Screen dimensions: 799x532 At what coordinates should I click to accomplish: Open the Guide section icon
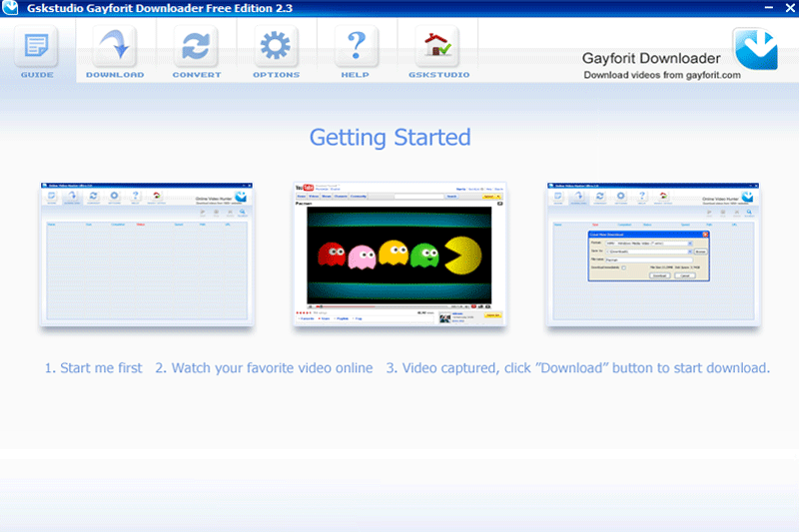pyautogui.click(x=37, y=47)
